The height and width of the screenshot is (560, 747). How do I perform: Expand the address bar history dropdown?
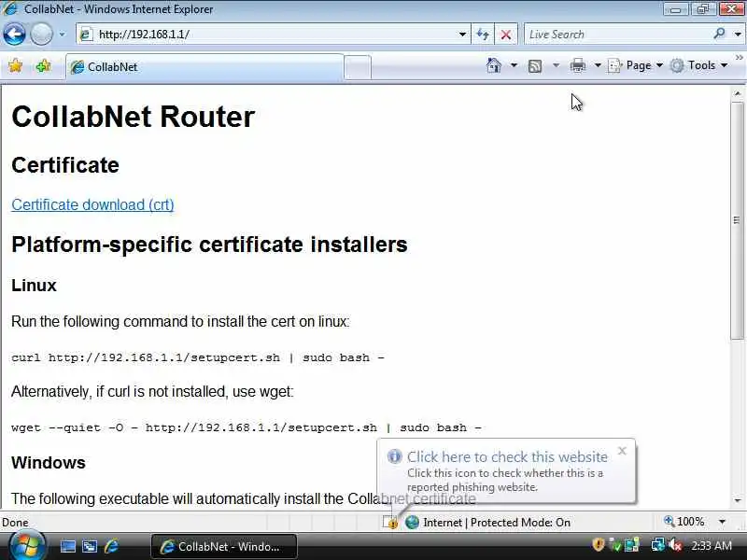point(462,35)
